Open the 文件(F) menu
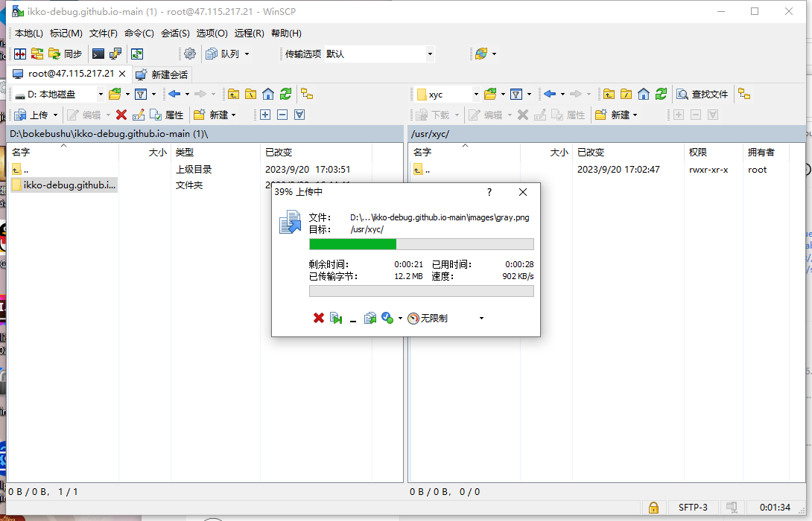Screen dimensions: 812x521 pos(104,33)
